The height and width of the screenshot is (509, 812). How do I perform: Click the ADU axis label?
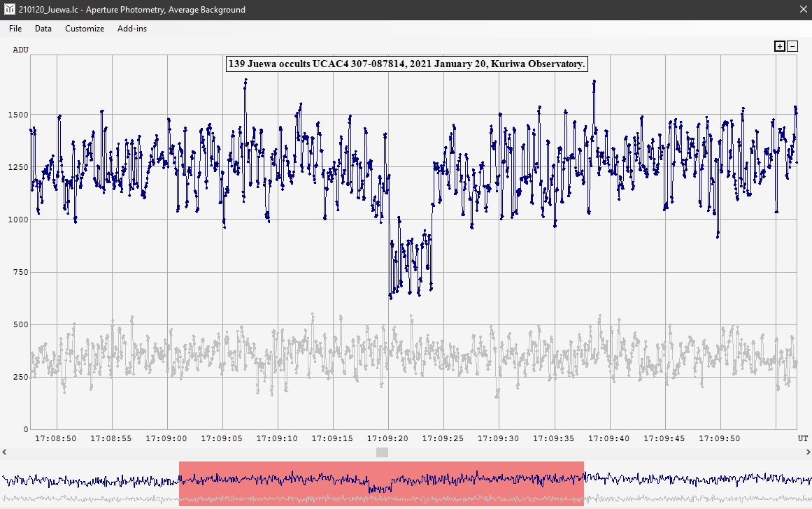click(21, 50)
